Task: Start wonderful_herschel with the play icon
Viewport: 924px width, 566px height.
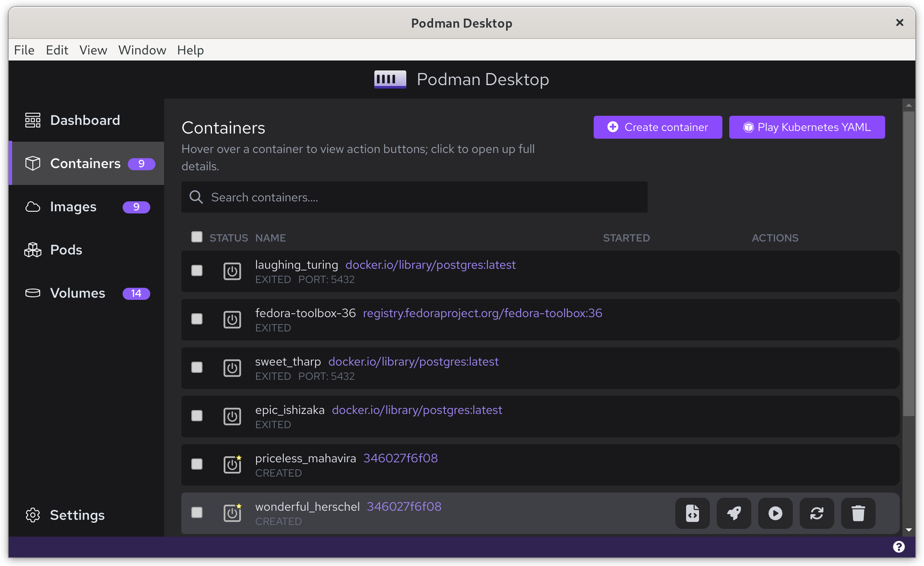Action: [775, 513]
